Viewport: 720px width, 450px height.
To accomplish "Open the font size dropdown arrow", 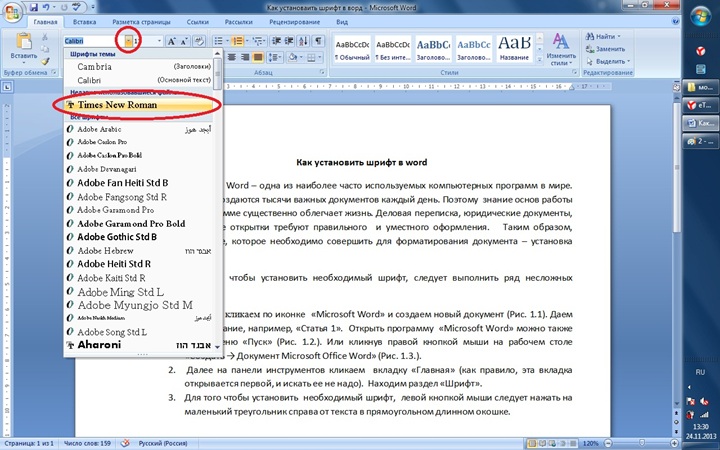I will click(x=159, y=41).
